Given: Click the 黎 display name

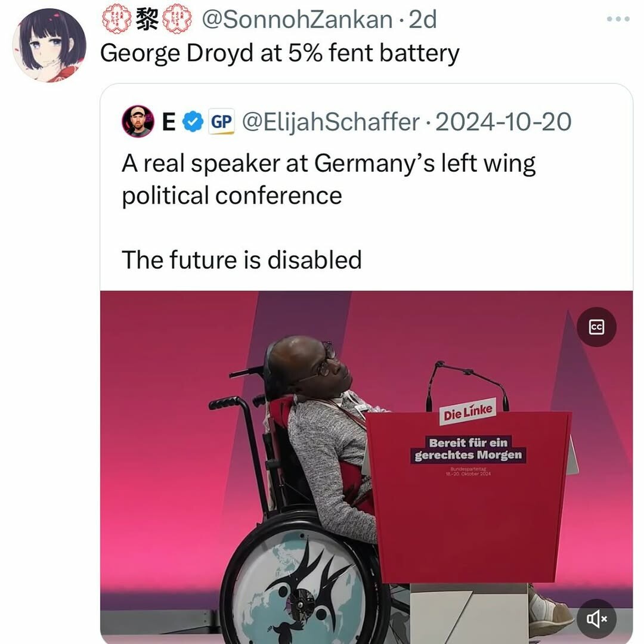Looking at the screenshot, I should (147, 19).
